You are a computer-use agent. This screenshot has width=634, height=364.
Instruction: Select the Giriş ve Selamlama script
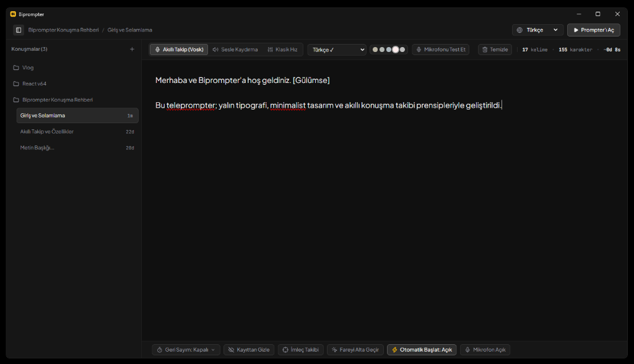[x=77, y=116]
